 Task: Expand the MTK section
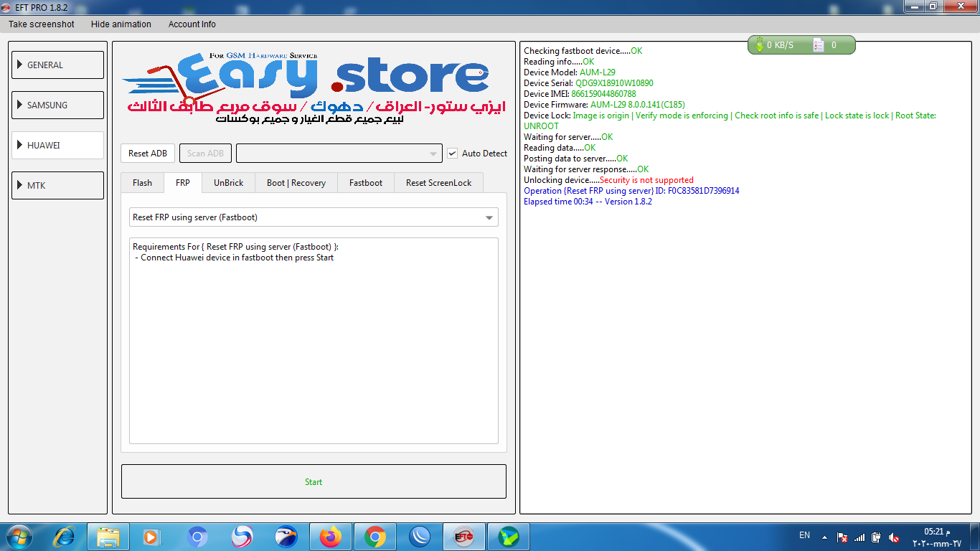click(x=58, y=185)
